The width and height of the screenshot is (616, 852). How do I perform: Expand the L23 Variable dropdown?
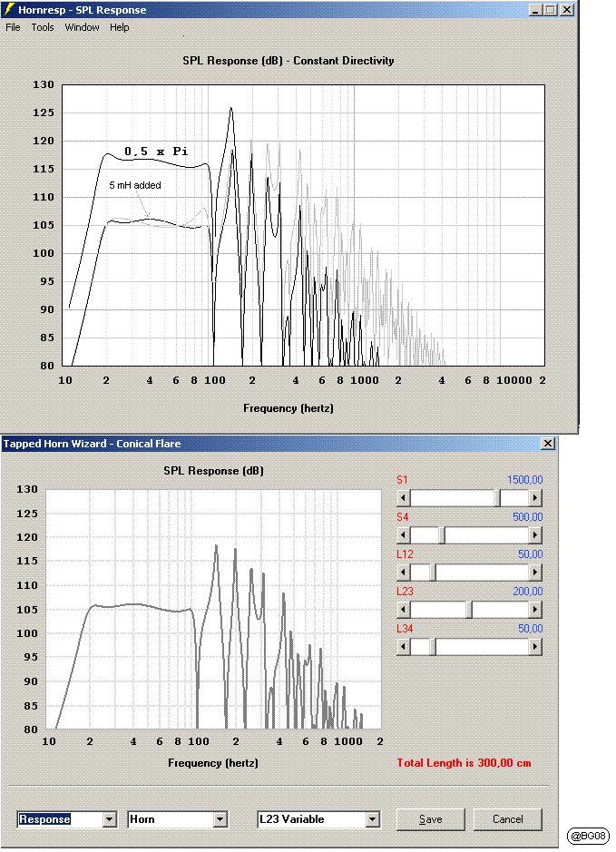(x=372, y=819)
